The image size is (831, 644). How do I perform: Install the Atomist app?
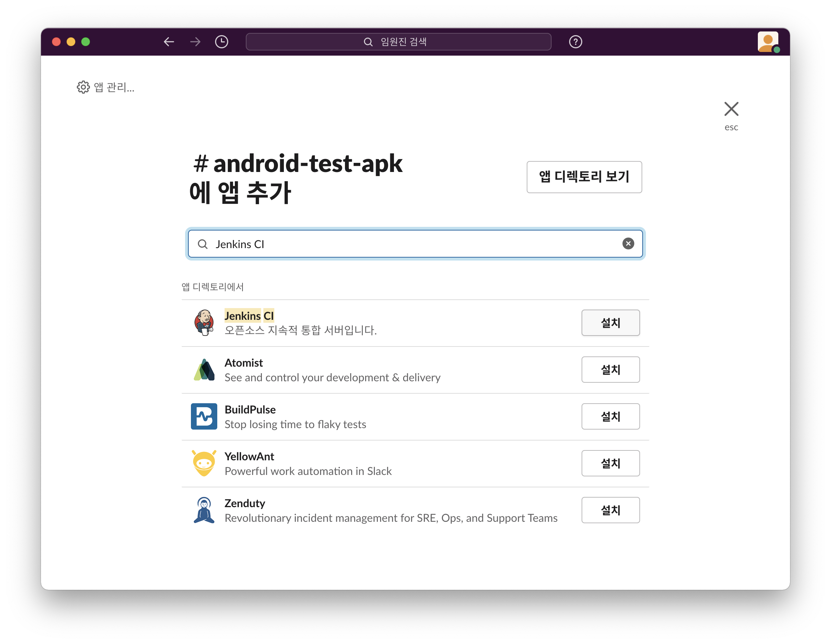point(610,370)
